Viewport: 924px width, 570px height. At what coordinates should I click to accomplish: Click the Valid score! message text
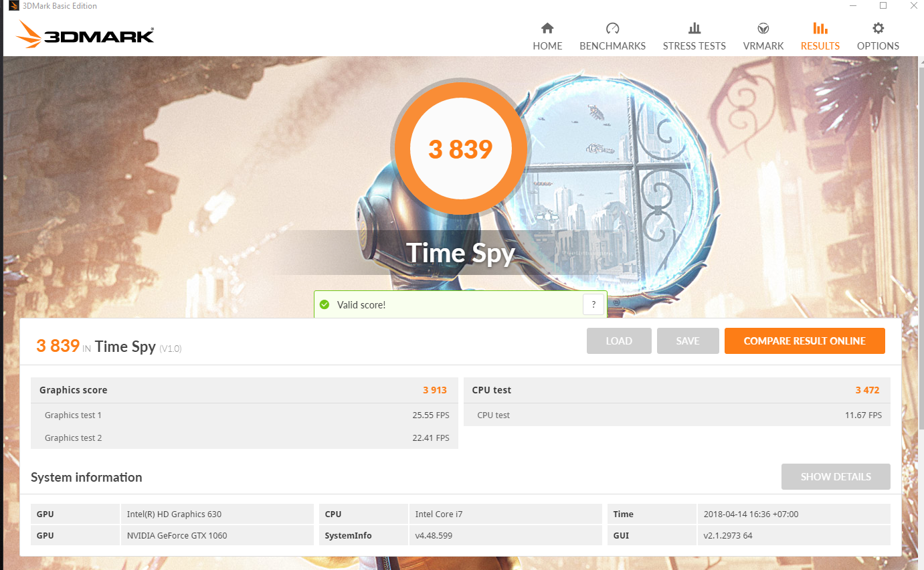[x=361, y=305]
